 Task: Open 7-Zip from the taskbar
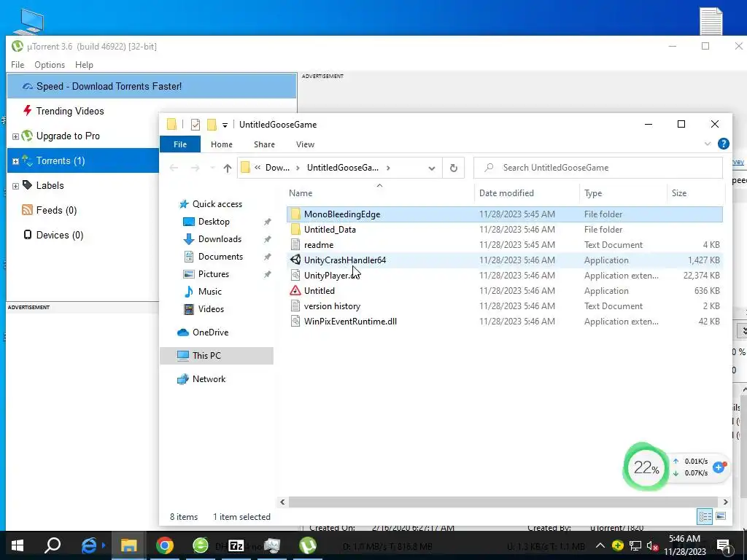[x=236, y=545]
